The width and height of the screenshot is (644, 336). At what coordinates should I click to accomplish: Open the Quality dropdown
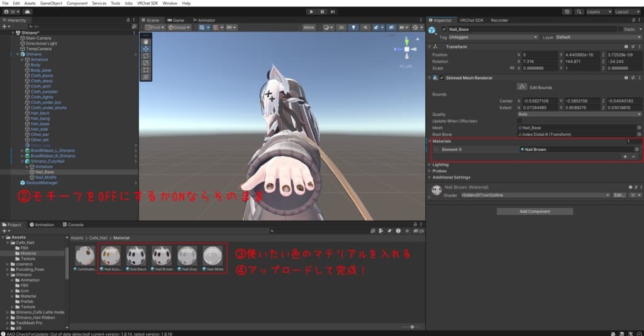click(x=579, y=114)
